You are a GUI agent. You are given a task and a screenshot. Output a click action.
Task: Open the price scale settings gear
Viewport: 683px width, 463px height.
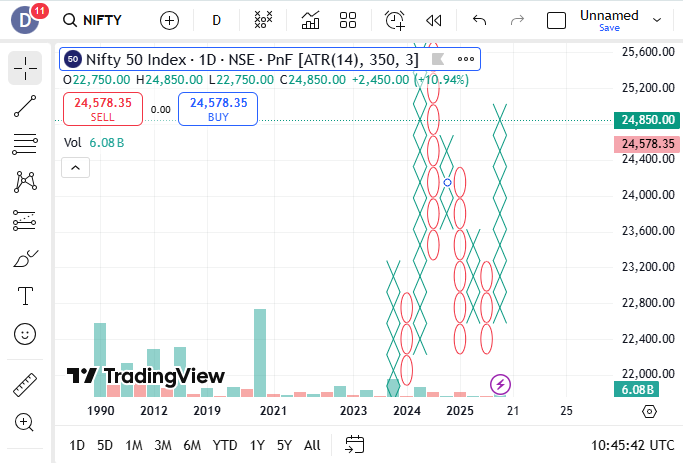click(x=649, y=411)
